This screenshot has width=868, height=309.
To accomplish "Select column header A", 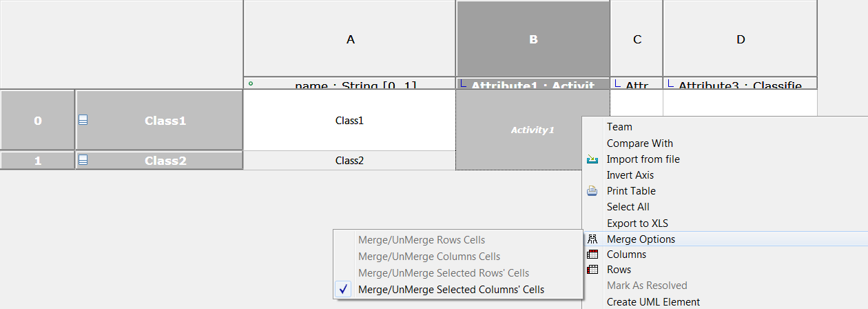I will pos(349,39).
